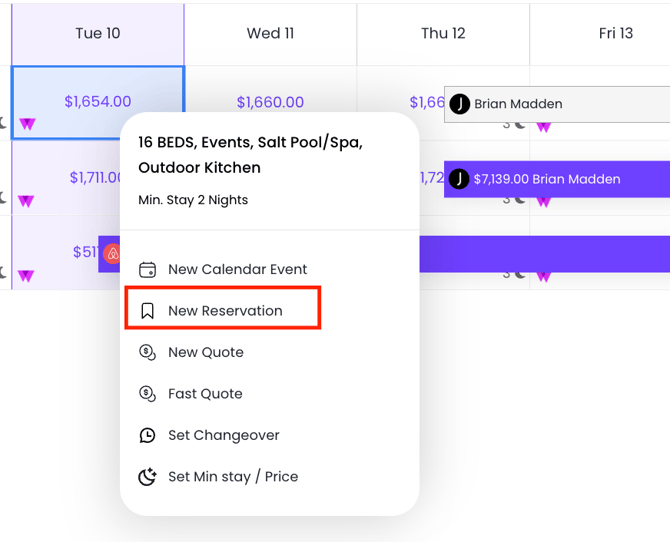This screenshot has height=542, width=670.
Task: Select the Fri 13 day header
Action: click(x=615, y=33)
